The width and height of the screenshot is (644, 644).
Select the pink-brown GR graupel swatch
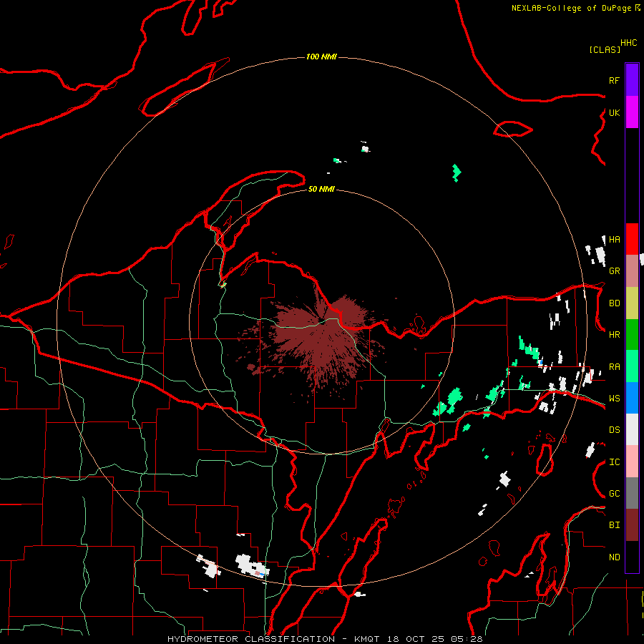632,270
